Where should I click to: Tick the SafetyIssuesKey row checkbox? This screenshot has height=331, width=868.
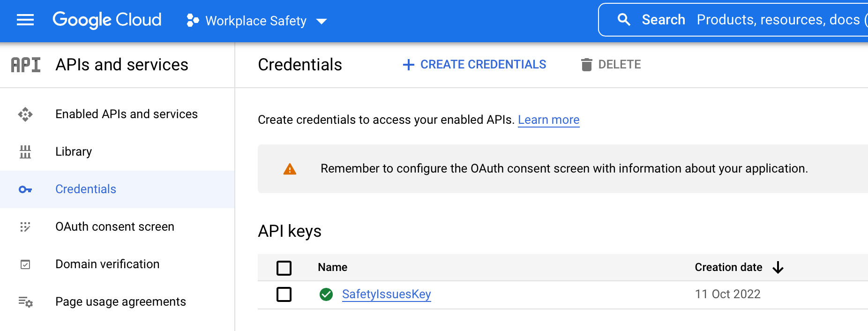click(284, 294)
